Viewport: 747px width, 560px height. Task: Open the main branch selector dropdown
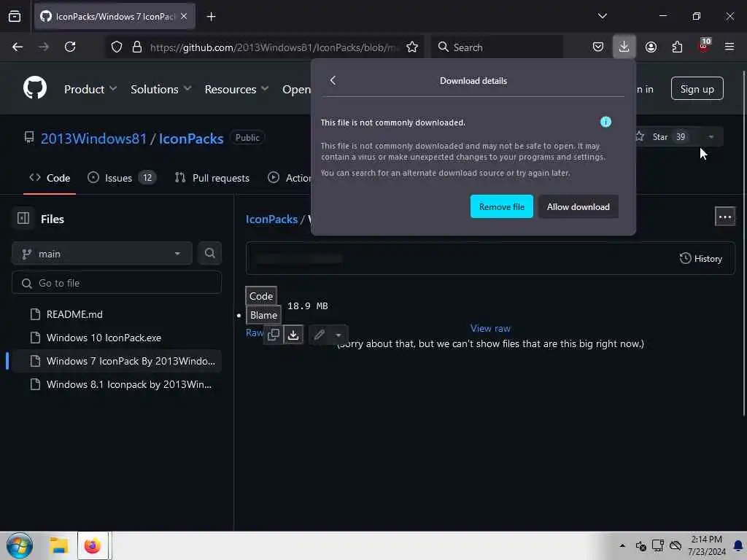pyautogui.click(x=102, y=254)
